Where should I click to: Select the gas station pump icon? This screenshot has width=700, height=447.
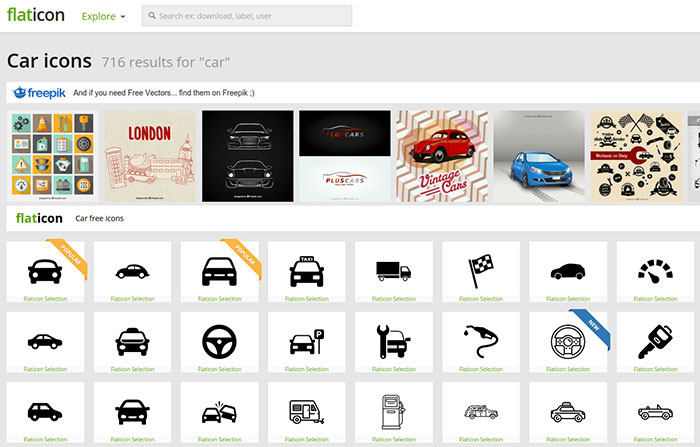(x=394, y=412)
